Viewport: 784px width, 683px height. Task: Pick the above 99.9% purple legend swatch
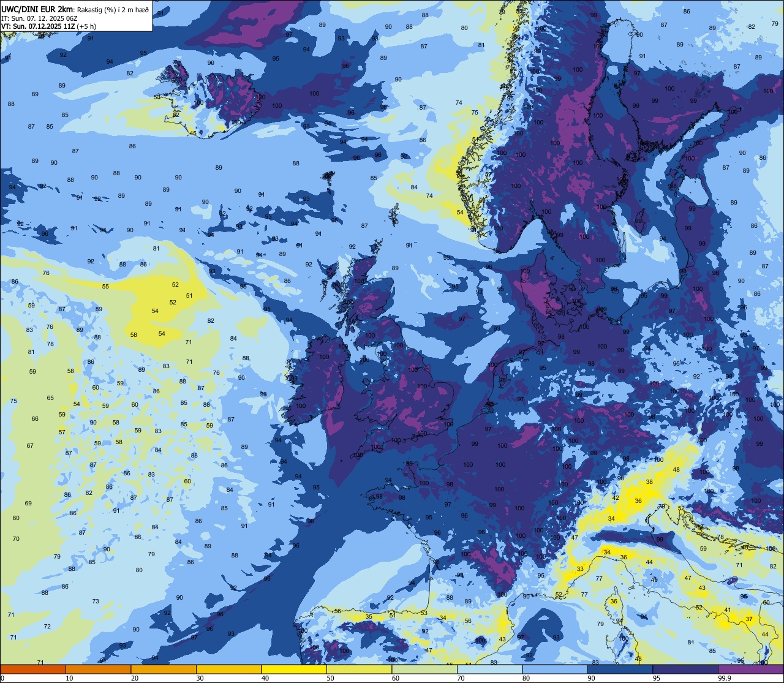[x=750, y=669]
